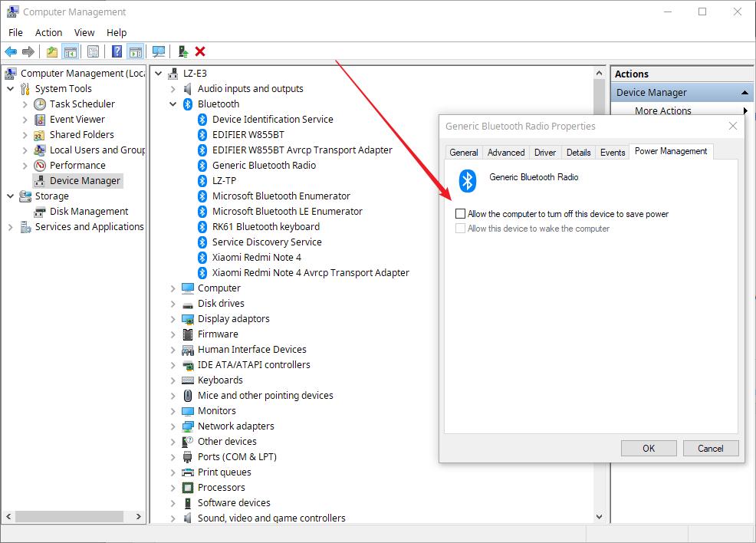Expand the Monitors category
Viewport: 756px width, 543px height.
(173, 411)
